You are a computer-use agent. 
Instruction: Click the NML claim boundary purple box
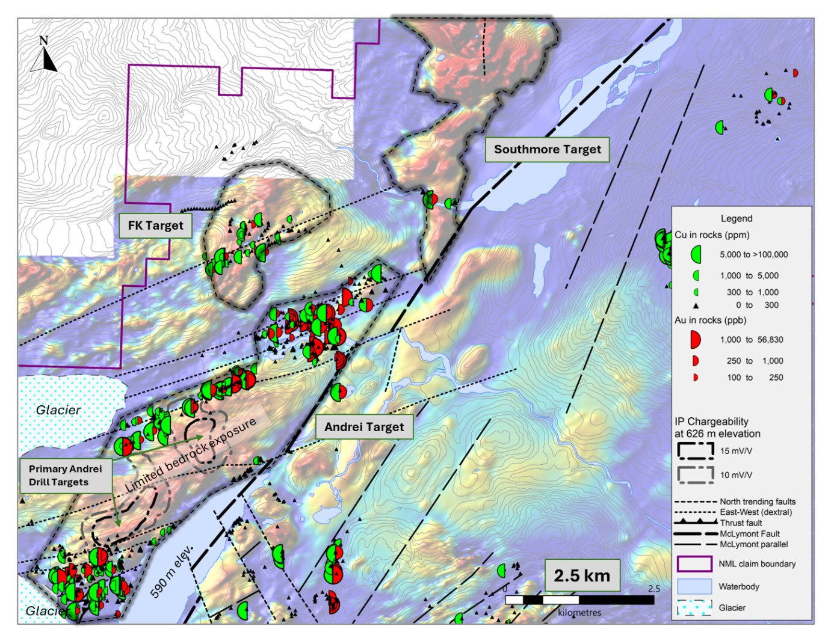tap(695, 564)
